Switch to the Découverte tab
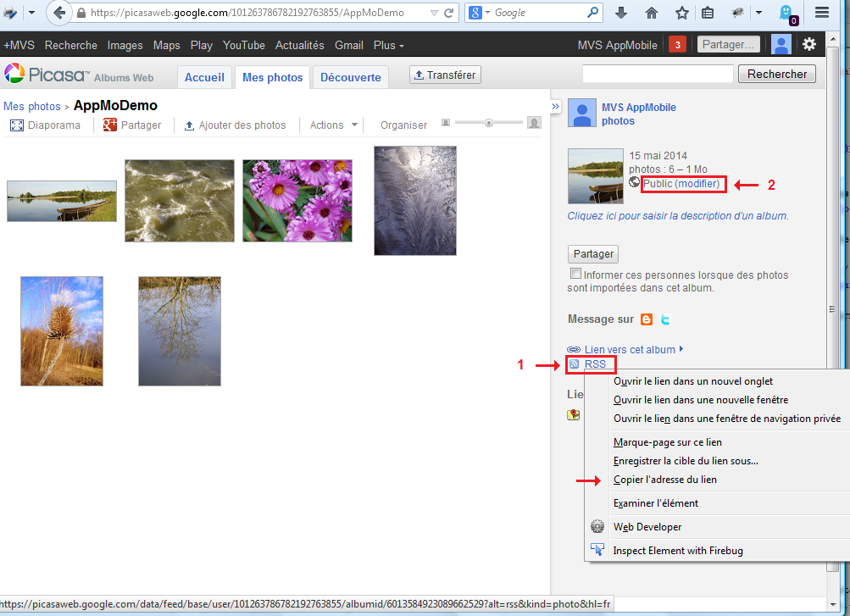Screen dimensions: 850x616 [350, 77]
